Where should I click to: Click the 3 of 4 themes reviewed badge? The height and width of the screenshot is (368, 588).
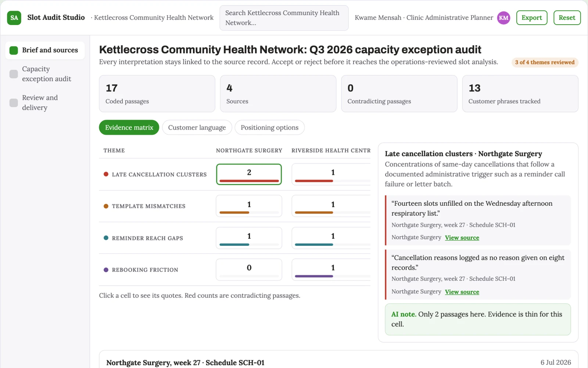[545, 62]
